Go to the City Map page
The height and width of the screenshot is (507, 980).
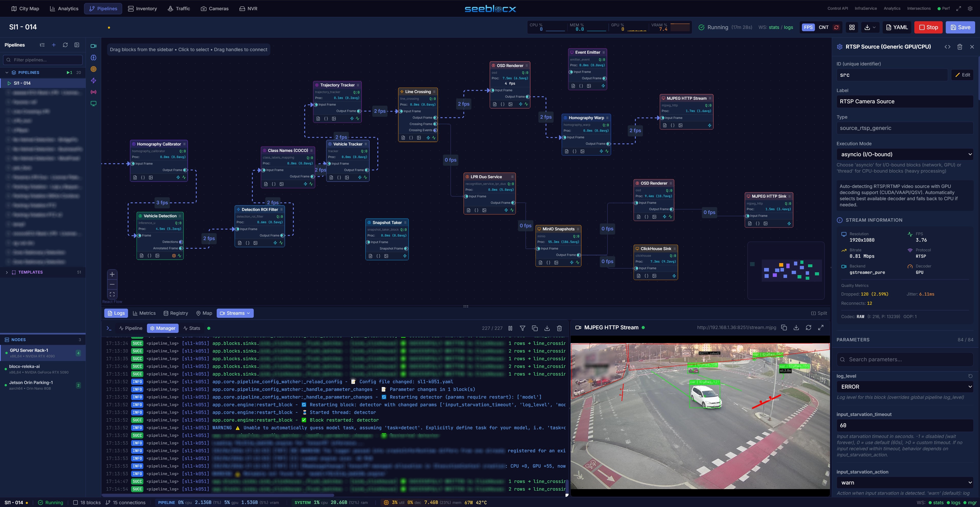click(x=25, y=8)
